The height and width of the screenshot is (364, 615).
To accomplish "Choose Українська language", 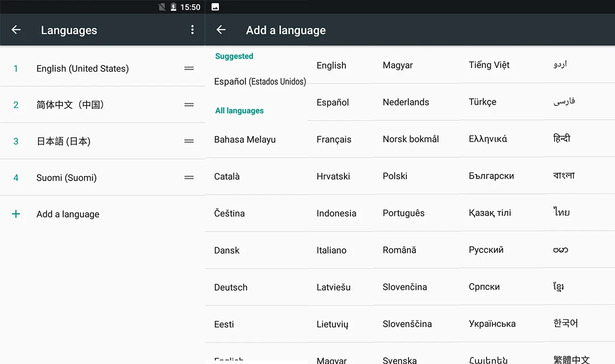I will tap(493, 324).
